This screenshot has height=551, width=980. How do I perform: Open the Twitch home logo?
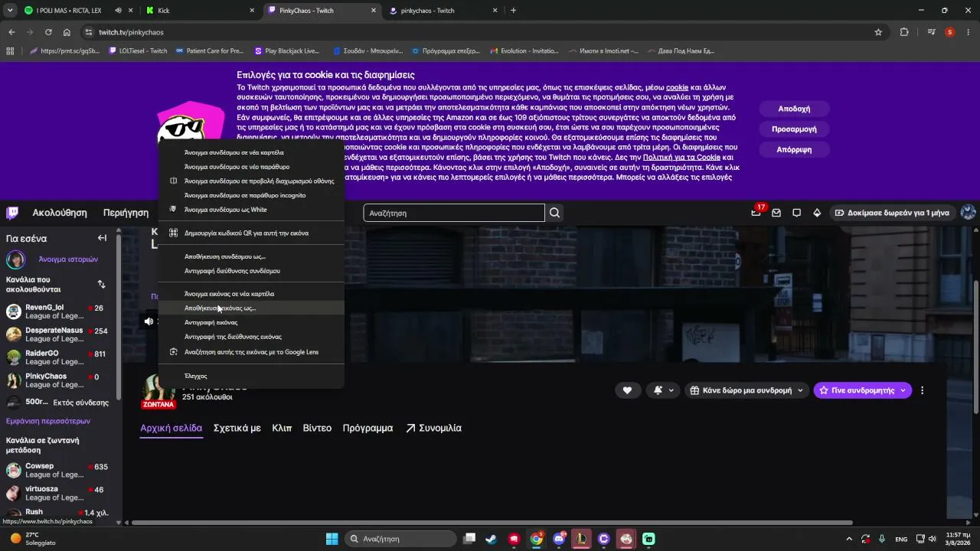(x=12, y=213)
